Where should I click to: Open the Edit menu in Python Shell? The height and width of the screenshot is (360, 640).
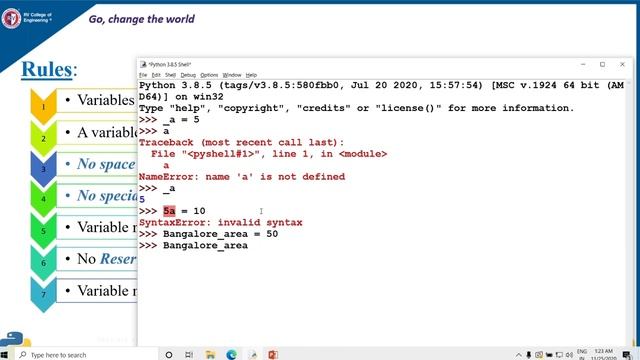(x=156, y=75)
